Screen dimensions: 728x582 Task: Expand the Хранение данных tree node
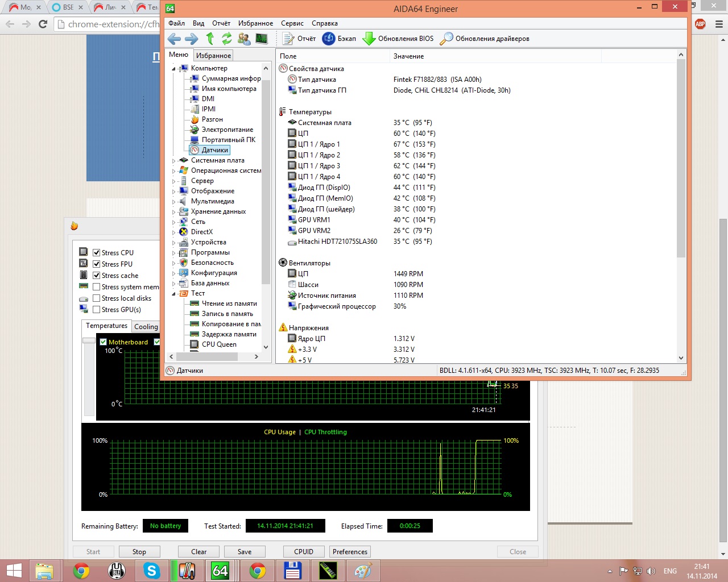point(174,212)
